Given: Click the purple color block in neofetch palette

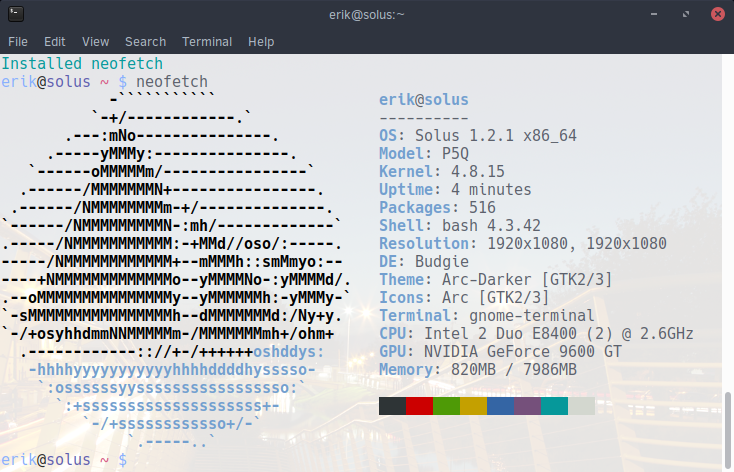Looking at the screenshot, I should (x=528, y=406).
